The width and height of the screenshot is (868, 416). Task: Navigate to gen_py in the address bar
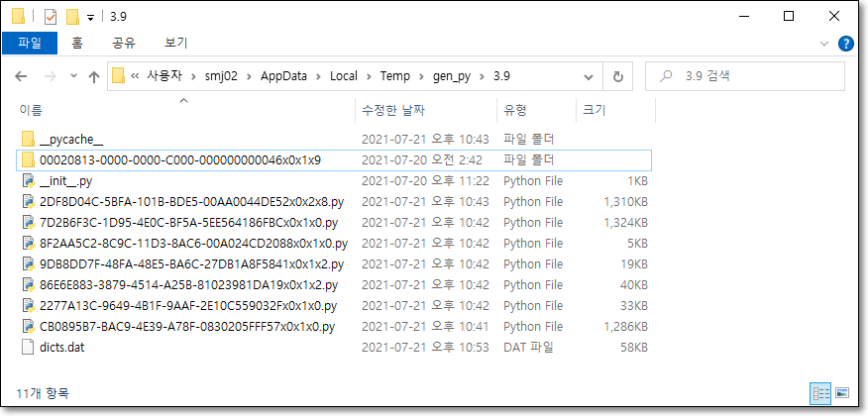pyautogui.click(x=451, y=76)
